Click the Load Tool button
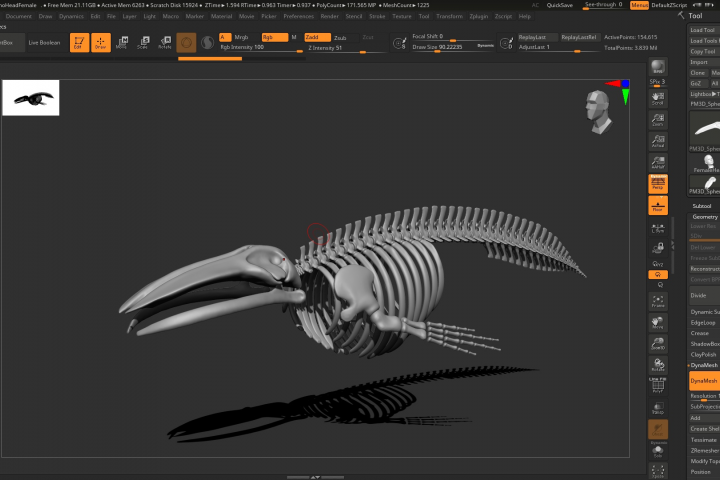The width and height of the screenshot is (720, 480). pos(704,30)
